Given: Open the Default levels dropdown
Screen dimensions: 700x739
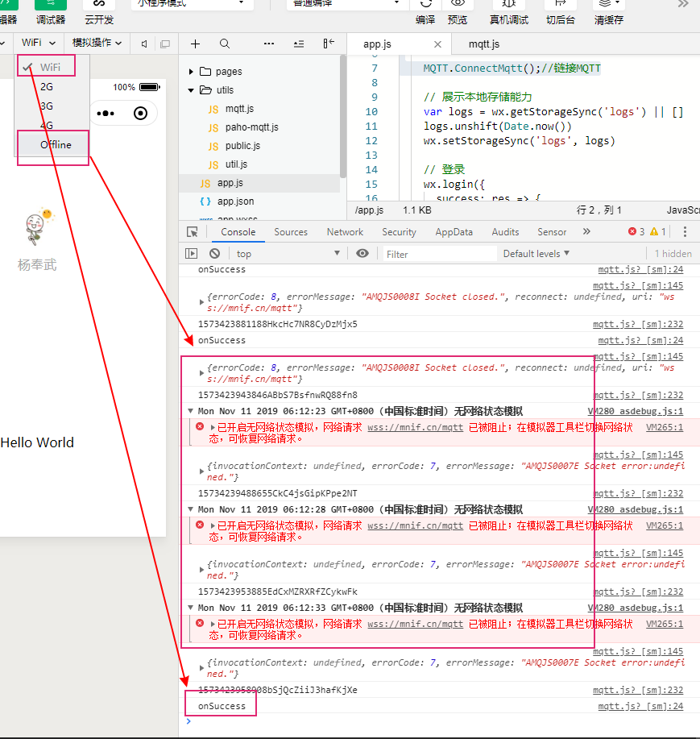Looking at the screenshot, I should click(x=536, y=254).
